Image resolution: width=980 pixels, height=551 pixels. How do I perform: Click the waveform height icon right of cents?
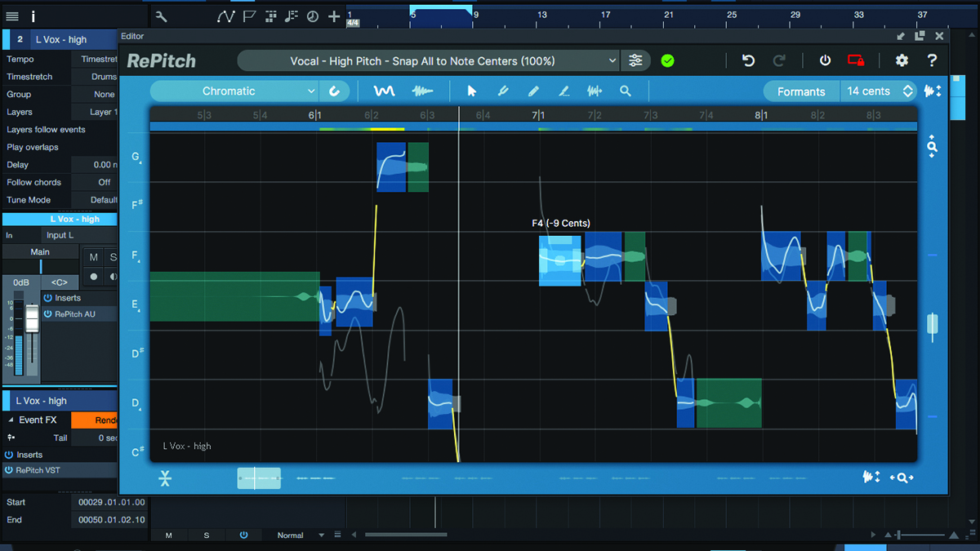pyautogui.click(x=932, y=91)
